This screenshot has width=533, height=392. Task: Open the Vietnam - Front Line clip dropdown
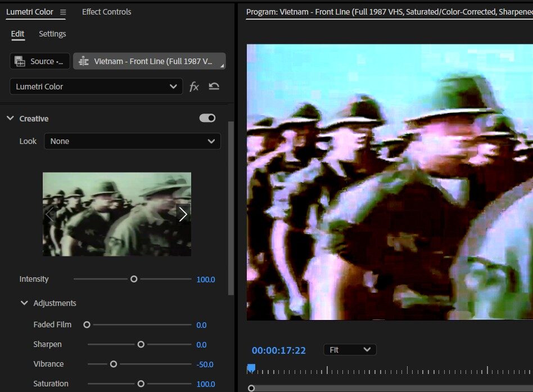(150, 61)
